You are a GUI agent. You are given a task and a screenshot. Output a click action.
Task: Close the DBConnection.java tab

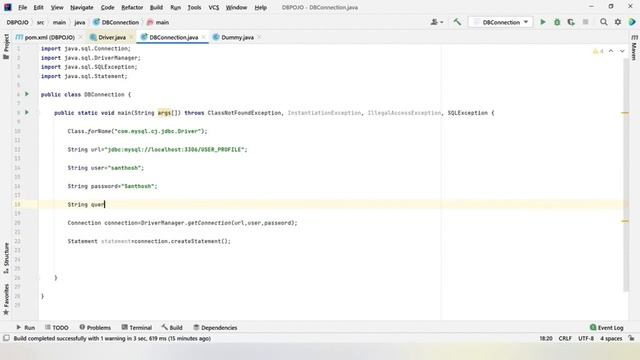(204, 37)
